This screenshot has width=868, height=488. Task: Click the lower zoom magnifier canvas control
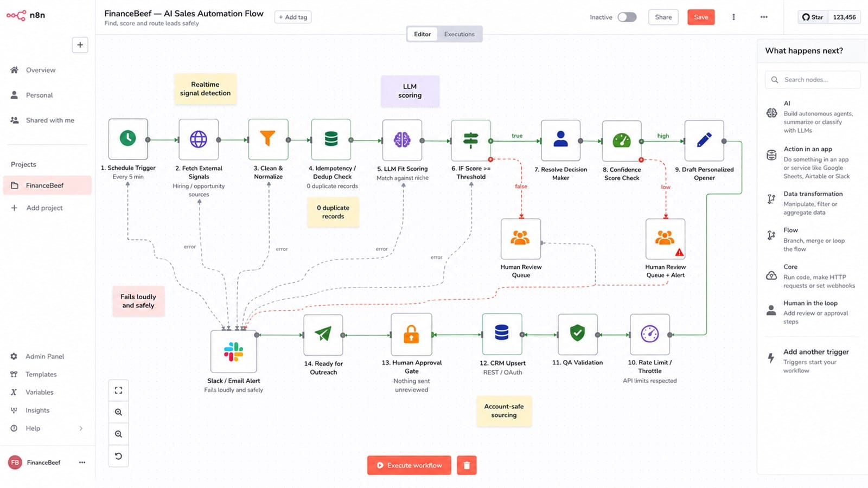[118, 434]
